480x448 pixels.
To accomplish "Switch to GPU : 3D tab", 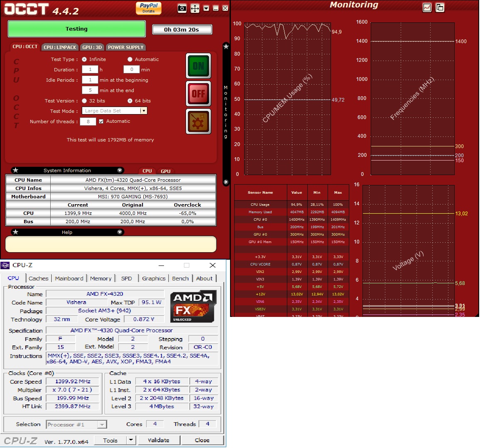I will click(92, 47).
